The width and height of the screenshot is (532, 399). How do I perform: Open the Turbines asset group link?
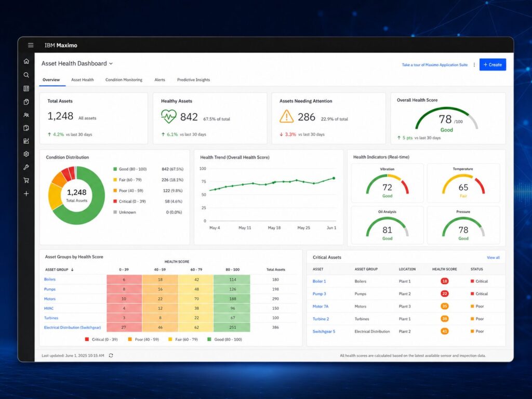(51, 318)
